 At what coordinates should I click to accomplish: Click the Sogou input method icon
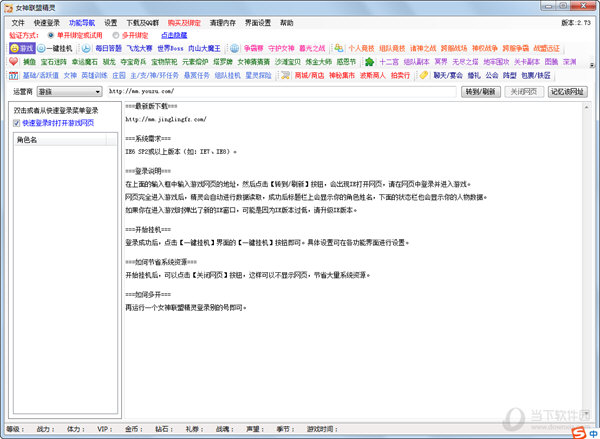point(579,433)
